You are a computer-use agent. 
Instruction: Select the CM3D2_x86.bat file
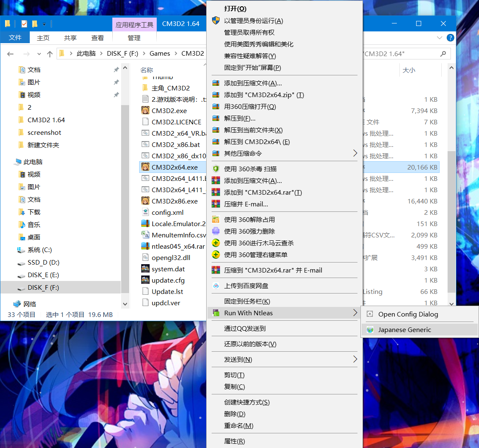coord(176,144)
